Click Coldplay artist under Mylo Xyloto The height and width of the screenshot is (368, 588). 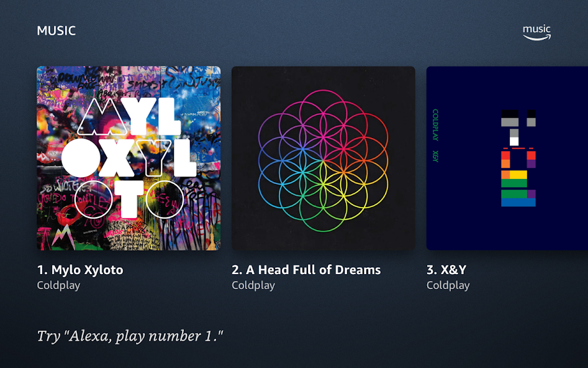point(58,285)
